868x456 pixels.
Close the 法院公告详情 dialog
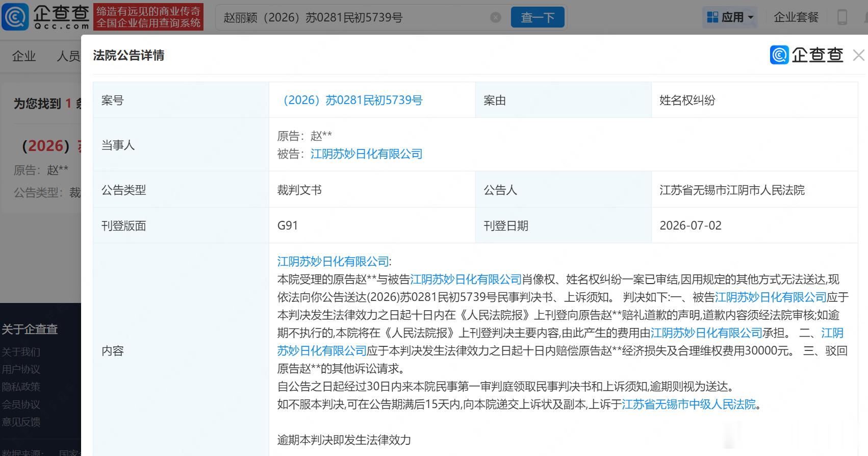point(859,55)
